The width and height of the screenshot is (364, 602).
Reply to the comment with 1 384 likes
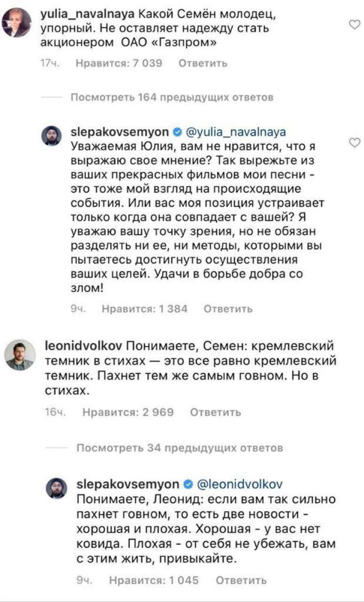(228, 309)
